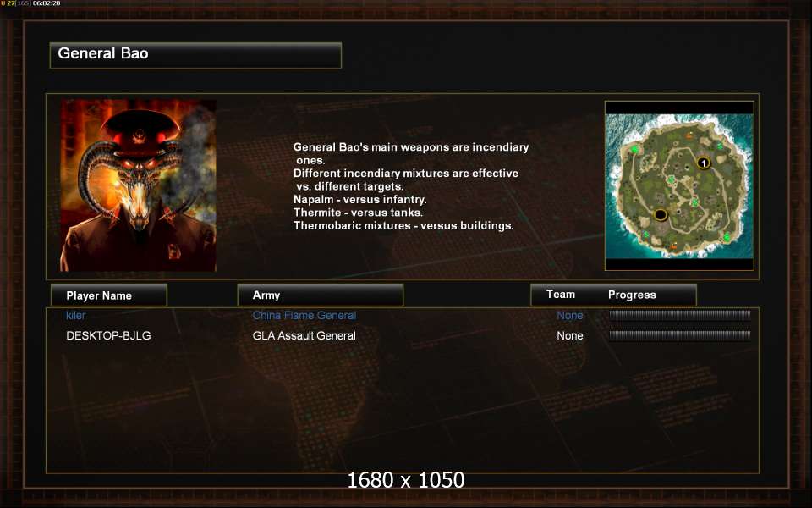Click the Team column header
Image resolution: width=812 pixels, height=508 pixels.
(560, 295)
